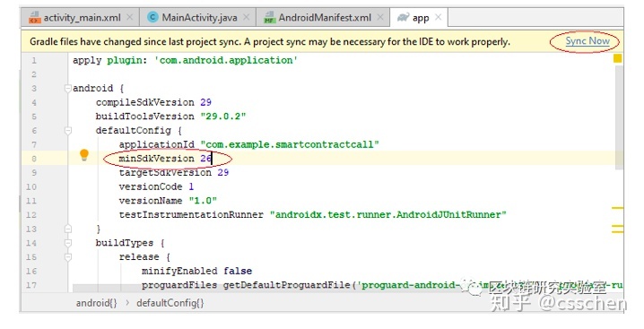Viewport: 644px width, 329px height.
Task: Click the vertical scrollbar thumb of the editor
Action: click(619, 117)
